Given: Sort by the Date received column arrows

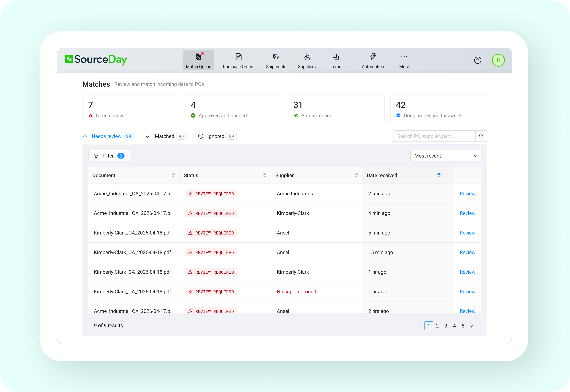Looking at the screenshot, I should (x=439, y=175).
